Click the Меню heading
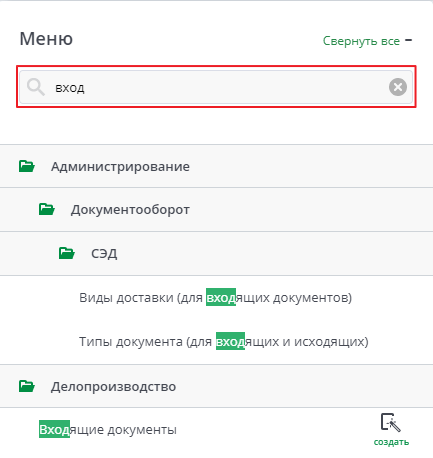This screenshot has height=458, width=433. 46,39
